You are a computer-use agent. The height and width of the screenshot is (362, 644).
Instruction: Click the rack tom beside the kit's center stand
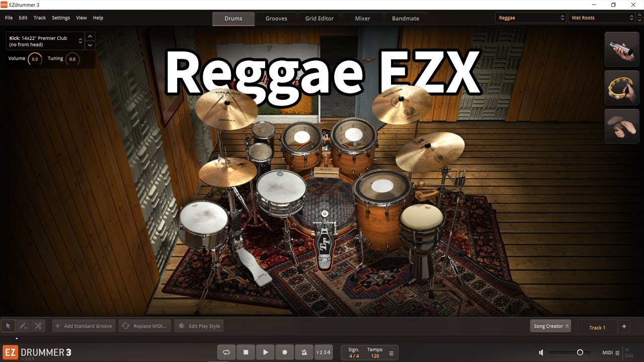(302, 146)
